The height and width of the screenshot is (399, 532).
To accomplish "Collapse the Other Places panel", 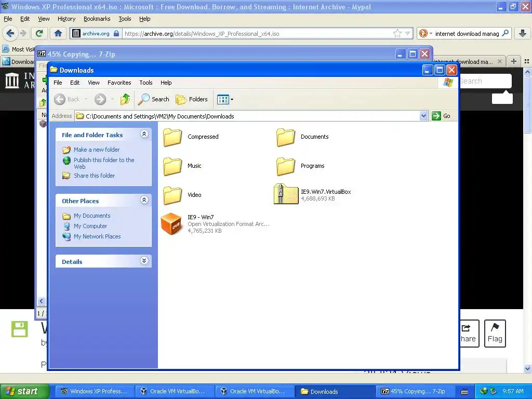I will [144, 200].
